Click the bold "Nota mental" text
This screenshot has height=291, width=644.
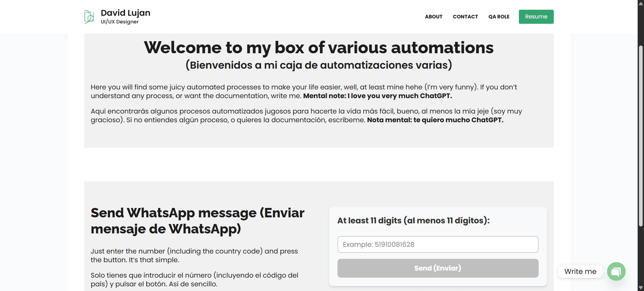click(435, 120)
